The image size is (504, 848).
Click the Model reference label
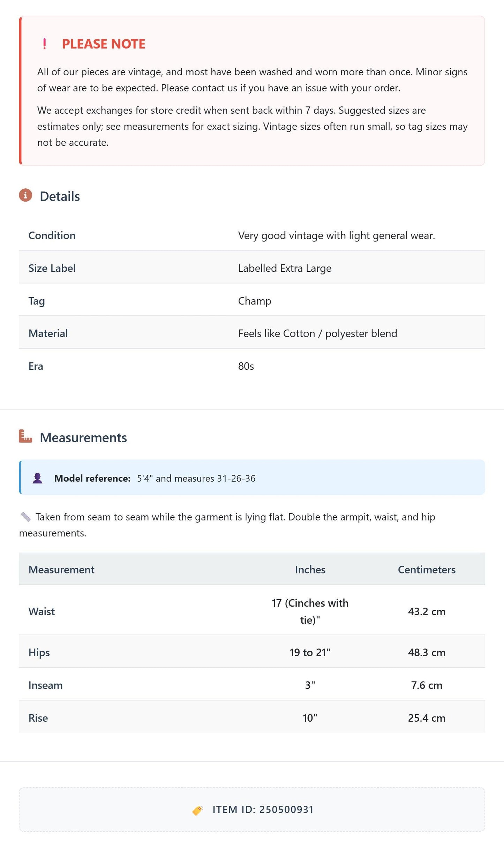pyautogui.click(x=92, y=478)
